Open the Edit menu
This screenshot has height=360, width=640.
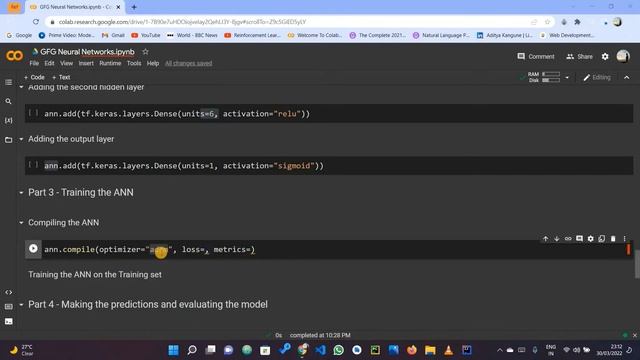click(x=49, y=63)
